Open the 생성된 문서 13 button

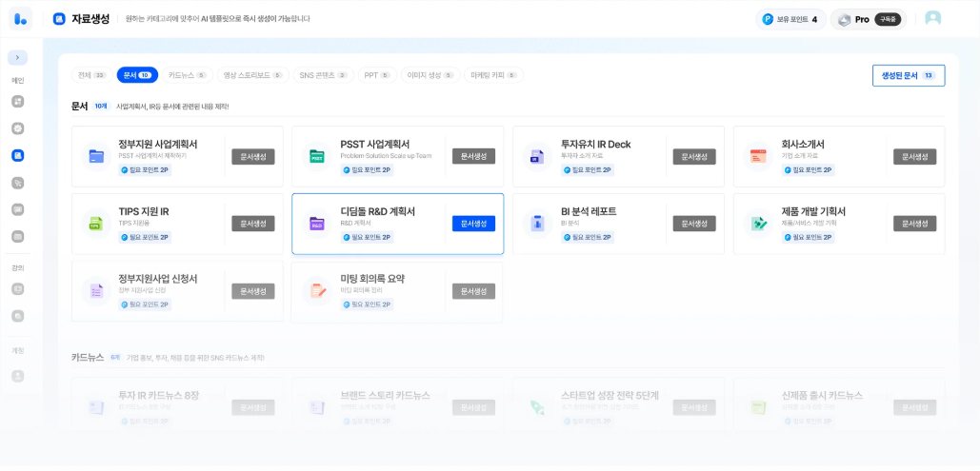909,75
